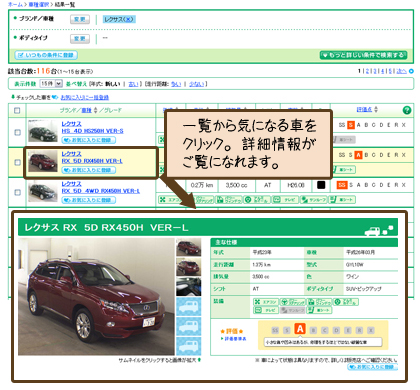This screenshot has height=390, width=420.
Task: Click パワーステアリング icon in detail panel
Action: point(292,302)
